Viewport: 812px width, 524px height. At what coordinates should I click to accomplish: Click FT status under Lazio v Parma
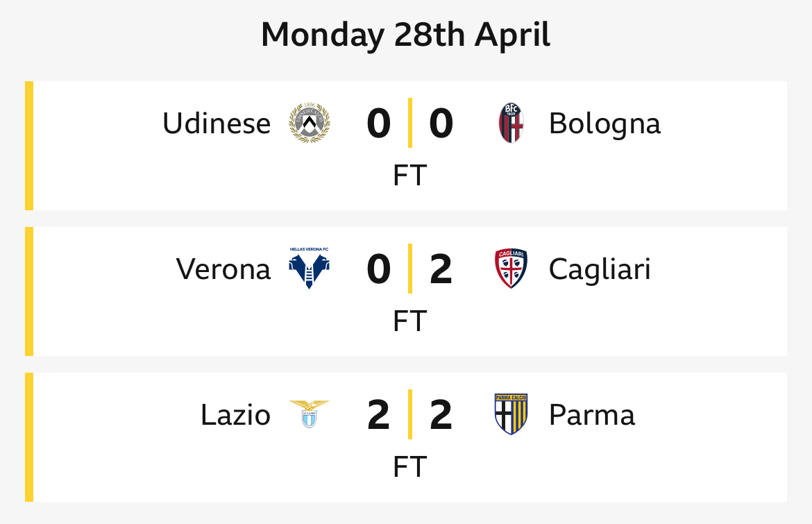pyautogui.click(x=409, y=466)
